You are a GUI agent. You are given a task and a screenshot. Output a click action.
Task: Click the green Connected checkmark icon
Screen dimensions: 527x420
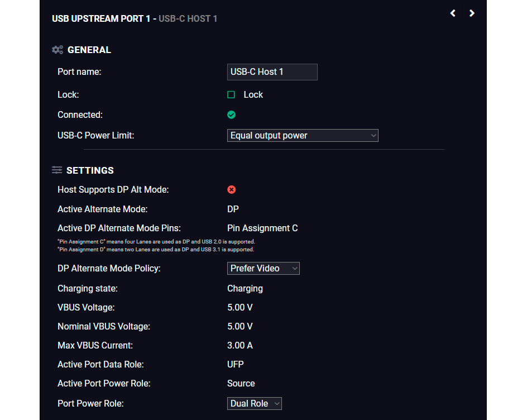point(231,115)
